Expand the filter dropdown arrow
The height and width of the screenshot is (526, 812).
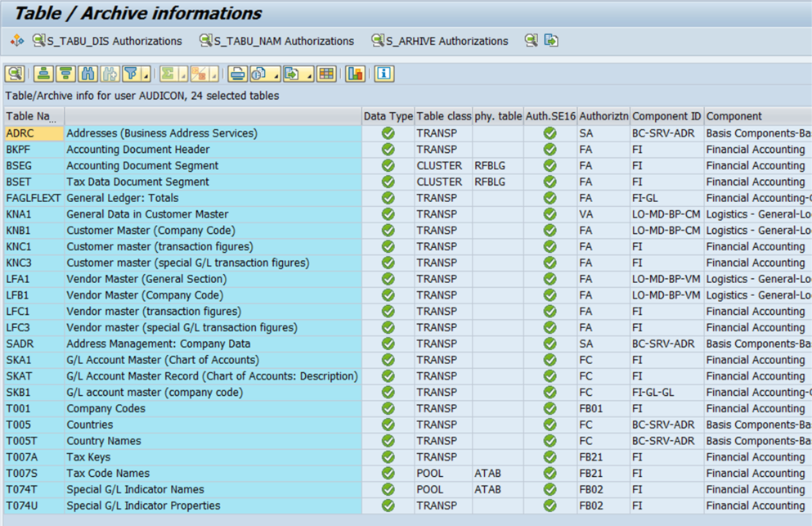coord(146,76)
